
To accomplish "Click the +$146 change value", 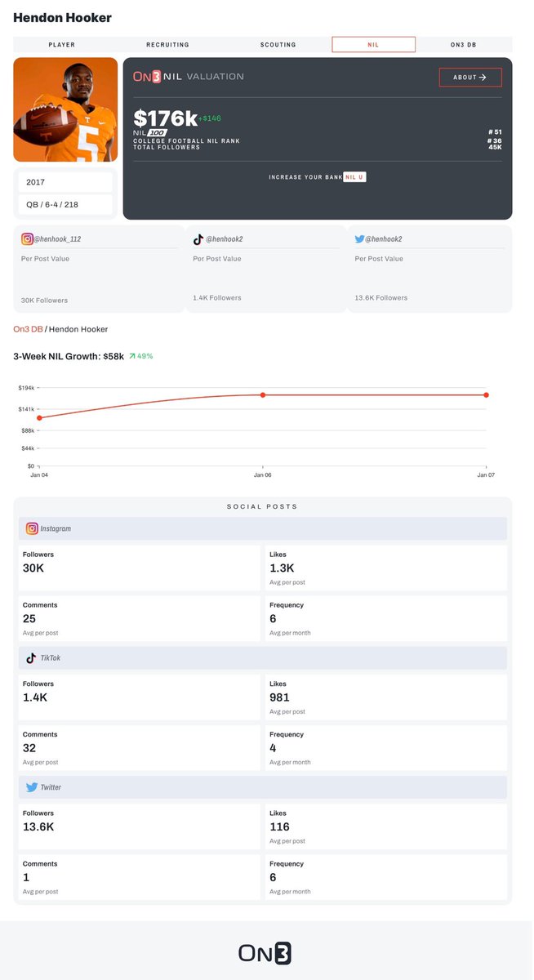I will pyautogui.click(x=210, y=118).
